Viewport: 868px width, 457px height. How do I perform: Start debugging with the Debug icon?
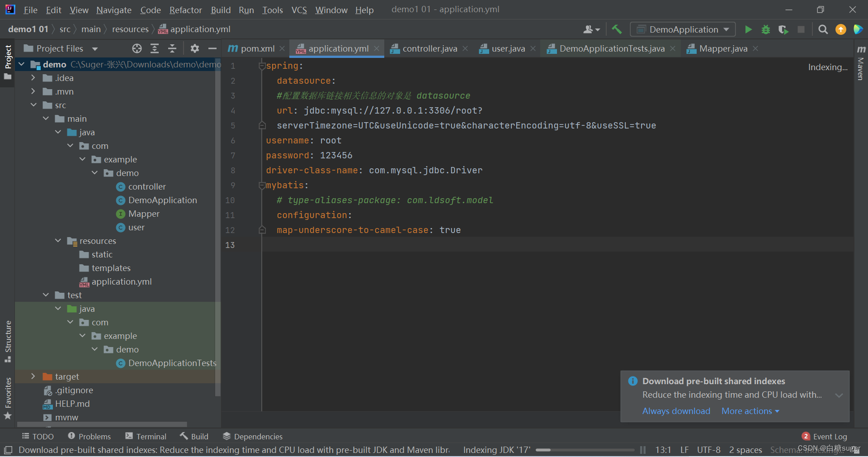(766, 29)
